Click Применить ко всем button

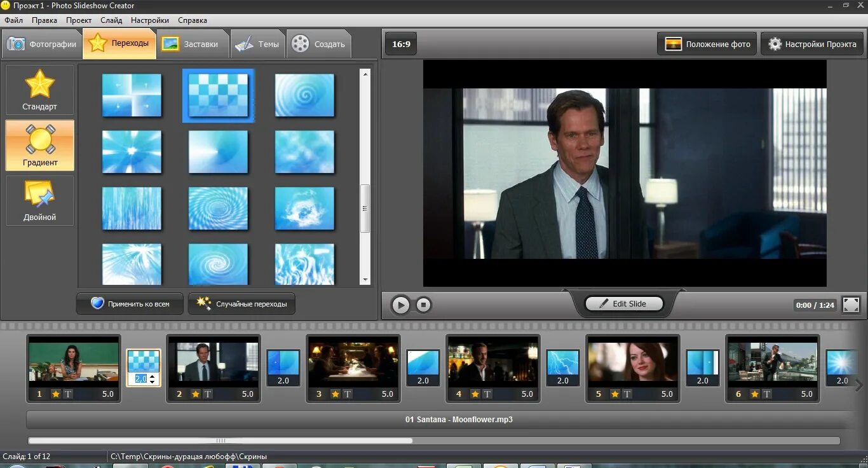130,304
